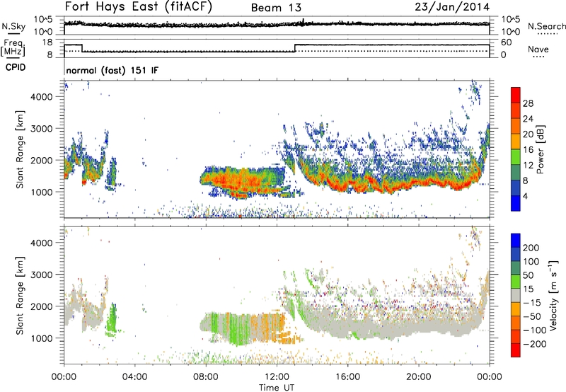This screenshot has height=392, width=566.
Task: Select the Velocity segment between -200 and -100
Action: tap(516, 336)
